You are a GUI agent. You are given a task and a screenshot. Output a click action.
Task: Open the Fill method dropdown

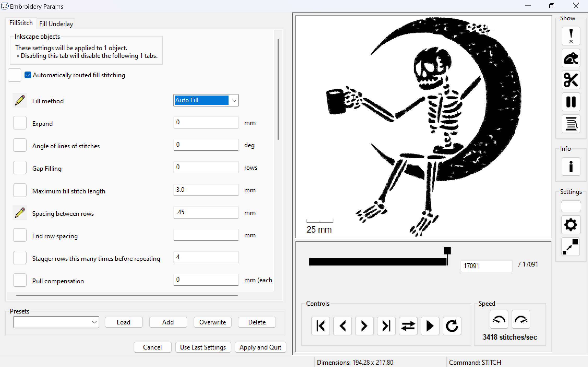(206, 100)
